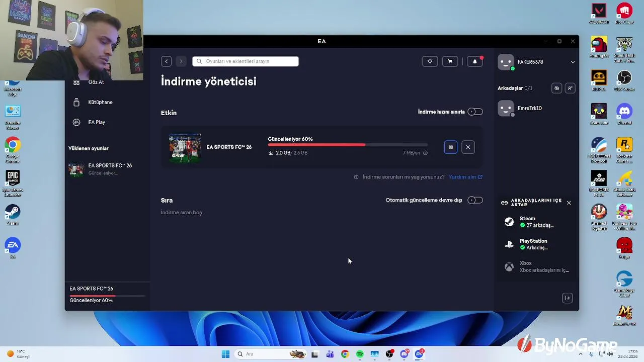
Task: Click the hide-offline-friends eye icon
Action: 556,88
